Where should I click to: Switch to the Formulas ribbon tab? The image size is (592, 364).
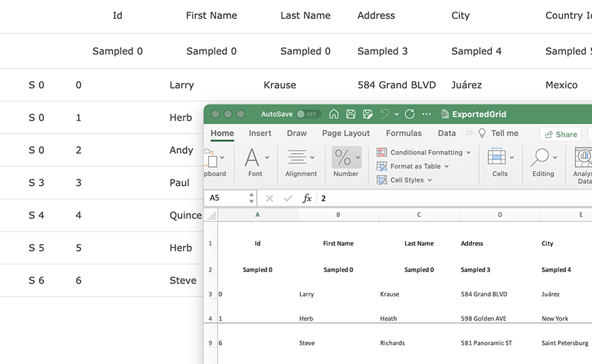coord(403,134)
